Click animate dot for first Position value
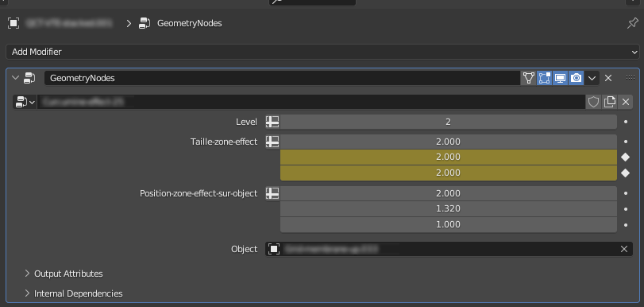This screenshot has width=644, height=307. (626, 193)
